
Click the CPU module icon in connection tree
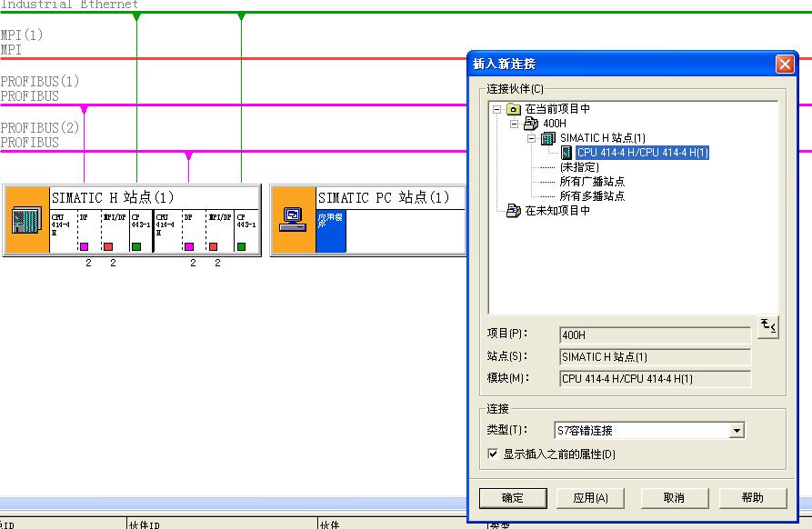coord(566,152)
